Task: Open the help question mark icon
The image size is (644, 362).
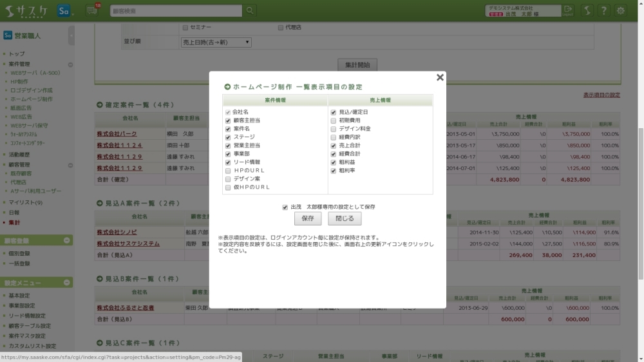Action: point(603,11)
